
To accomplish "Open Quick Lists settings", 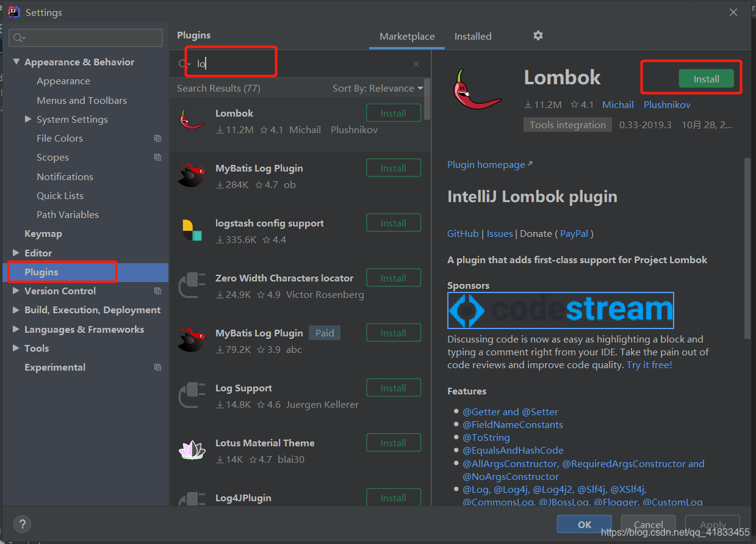I will [60, 195].
